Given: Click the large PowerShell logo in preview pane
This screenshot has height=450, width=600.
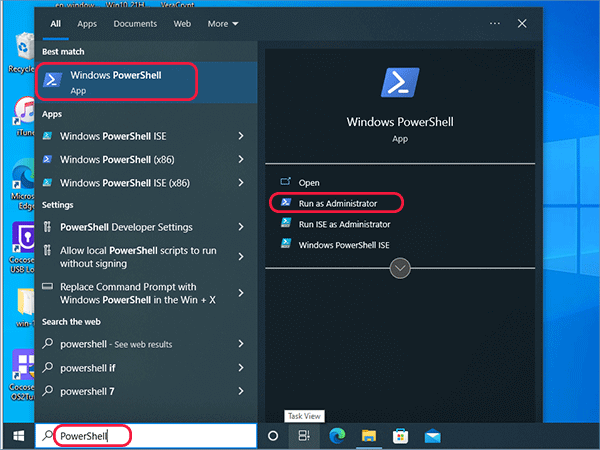Looking at the screenshot, I should (x=400, y=82).
